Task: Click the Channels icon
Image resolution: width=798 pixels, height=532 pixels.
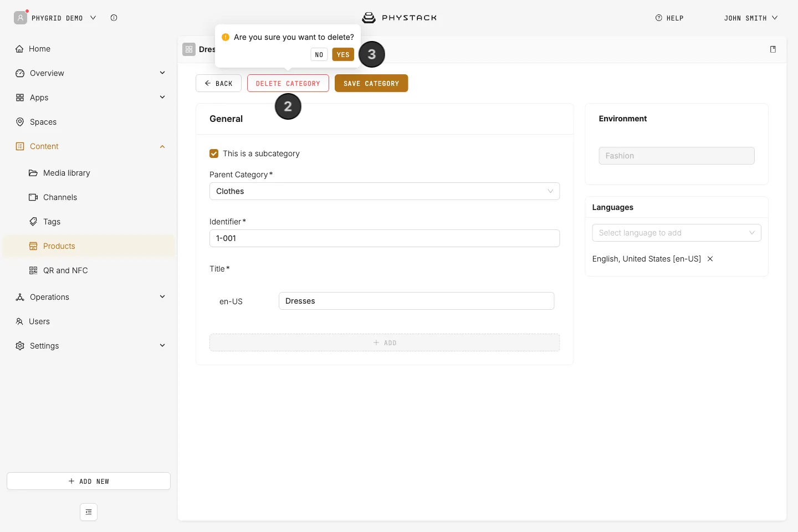Action: click(x=33, y=197)
